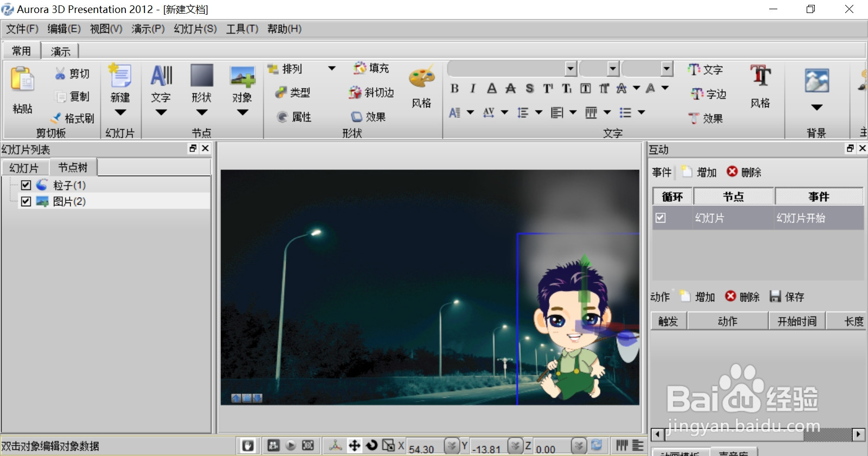Click the Text (文字) node icon
The width and height of the screenshot is (868, 456).
[x=161, y=76]
